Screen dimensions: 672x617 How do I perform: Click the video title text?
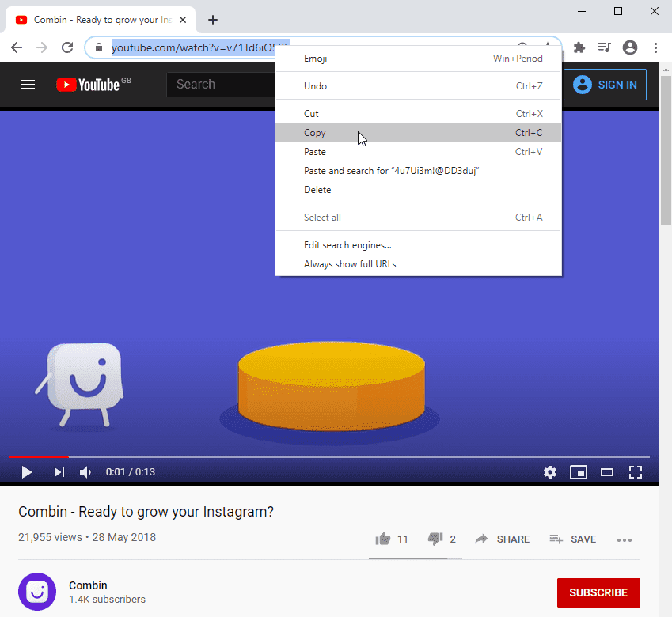(146, 511)
